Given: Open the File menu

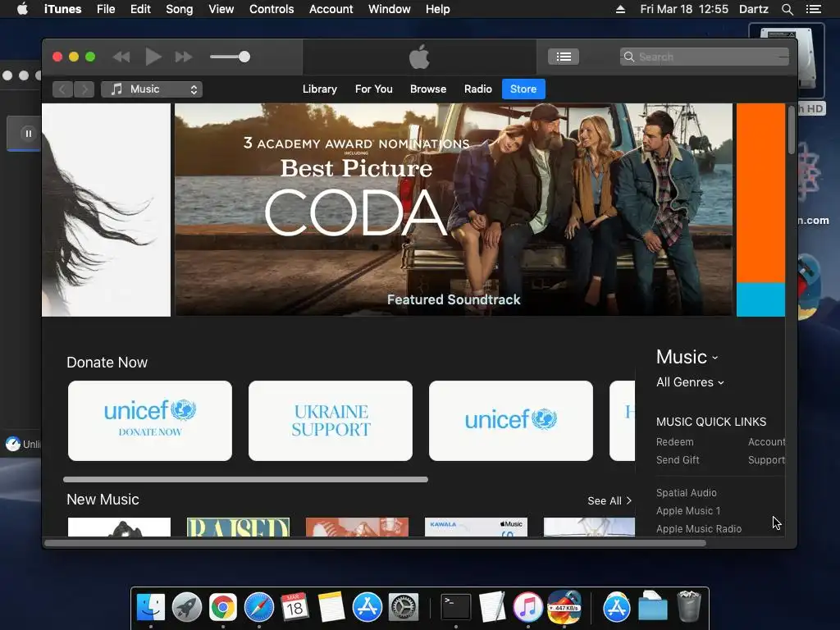Looking at the screenshot, I should coord(106,9).
